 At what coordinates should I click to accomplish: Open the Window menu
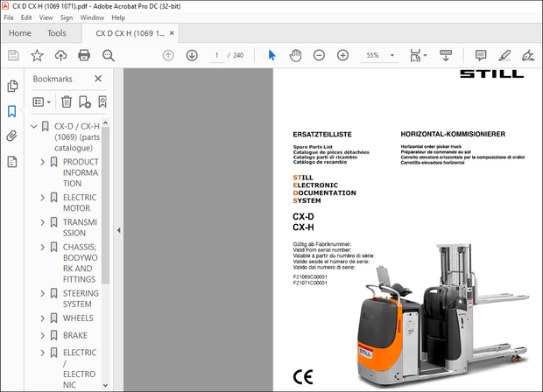click(x=92, y=17)
